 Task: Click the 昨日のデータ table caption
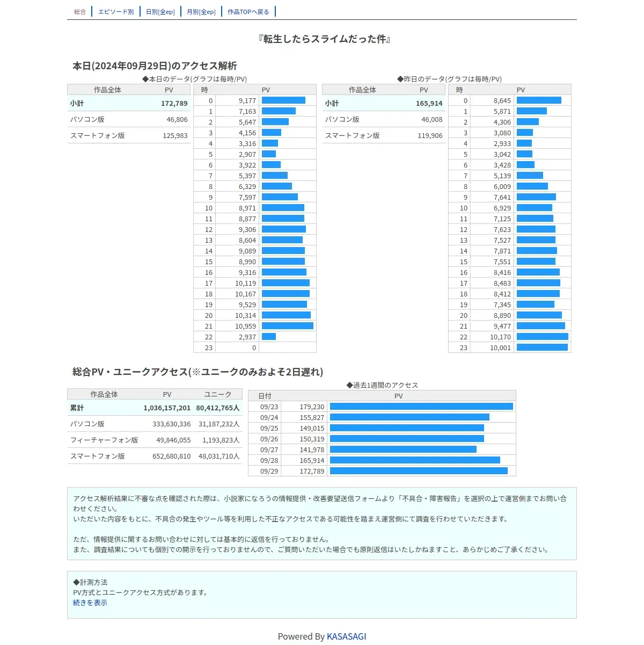tap(449, 79)
